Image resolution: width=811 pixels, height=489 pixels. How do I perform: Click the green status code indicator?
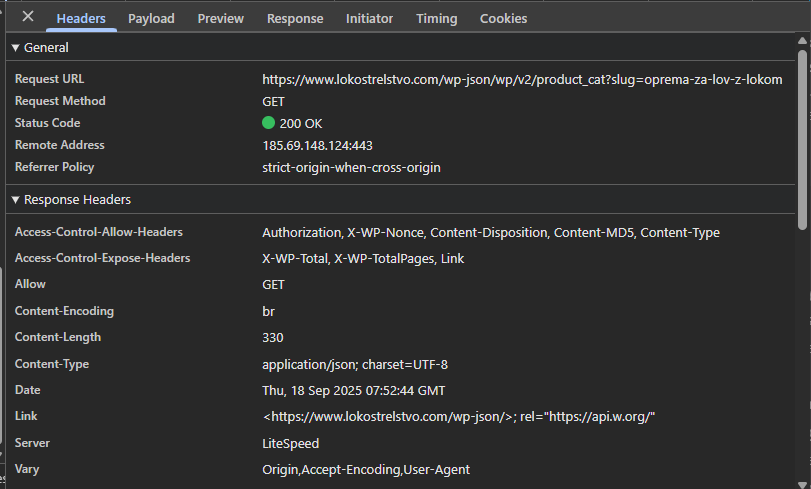tap(268, 123)
